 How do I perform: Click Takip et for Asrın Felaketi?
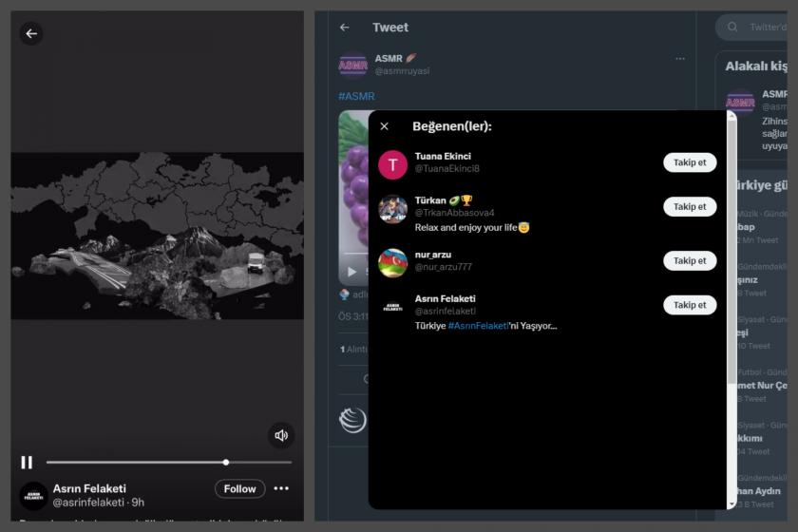click(x=690, y=305)
